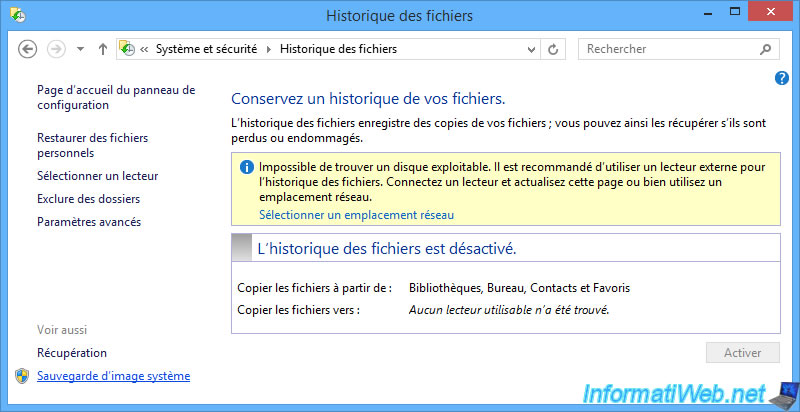Screen dimensions: 800x412
Task: Open Sélectionner un emplacement réseau link
Action: pyautogui.click(x=356, y=215)
